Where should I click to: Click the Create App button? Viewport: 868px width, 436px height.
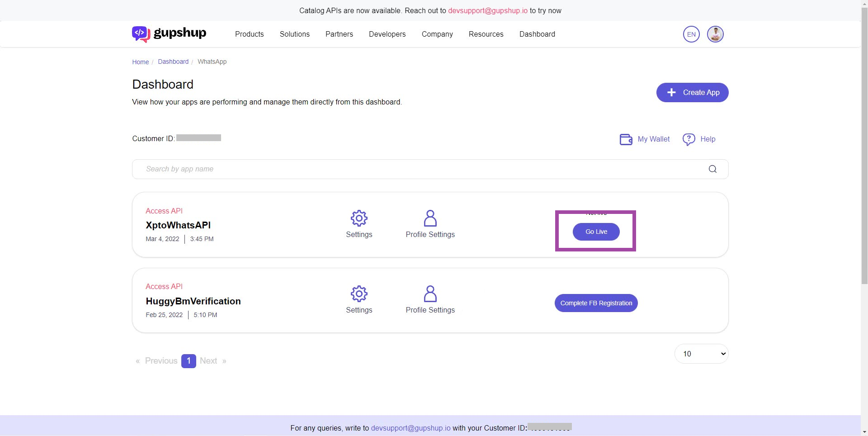pyautogui.click(x=692, y=92)
